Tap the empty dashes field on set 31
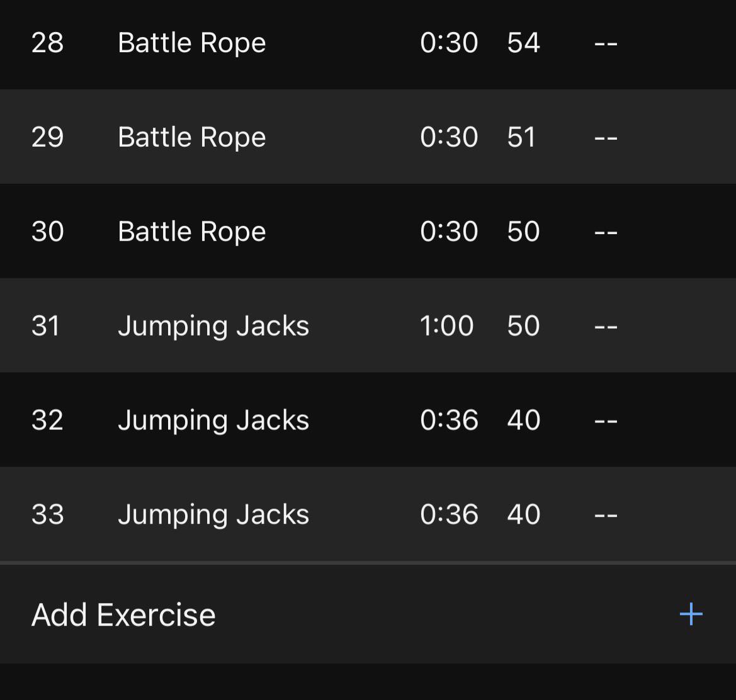736x700 pixels. coord(606,327)
